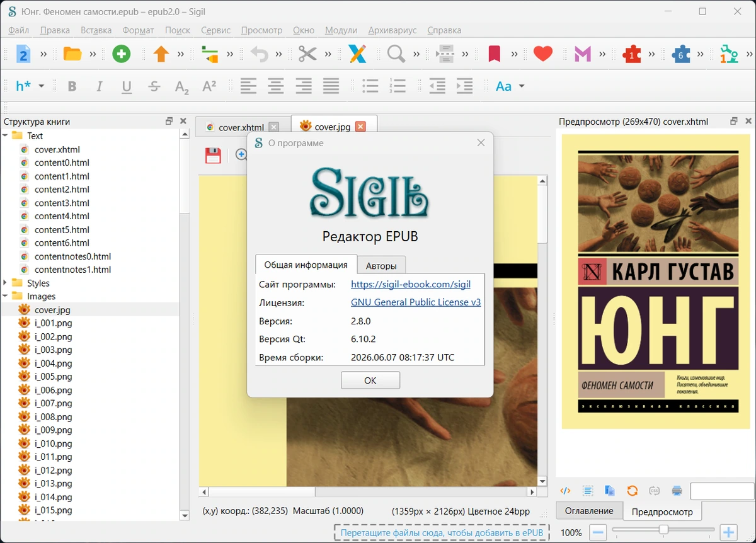756x543 pixels.
Task: Collapse the Images folder
Action: coord(6,296)
